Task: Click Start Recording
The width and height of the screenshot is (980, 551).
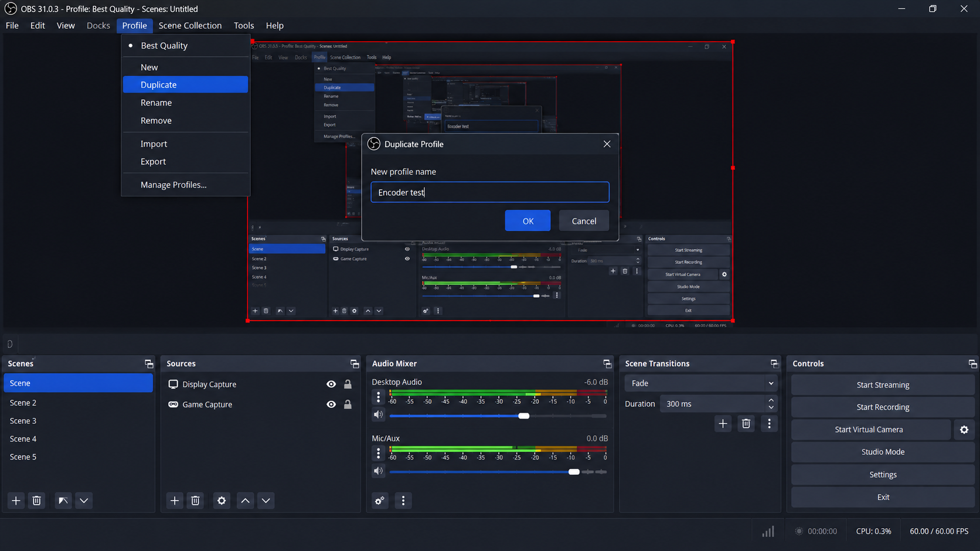Action: point(883,407)
